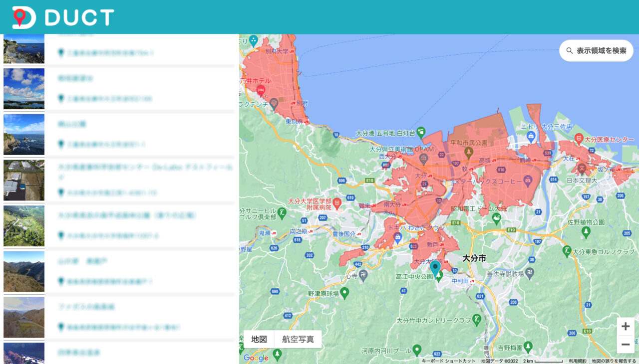
Task: Click the 昭和電工ドーム大分 stadium pin
Action: pos(496,218)
